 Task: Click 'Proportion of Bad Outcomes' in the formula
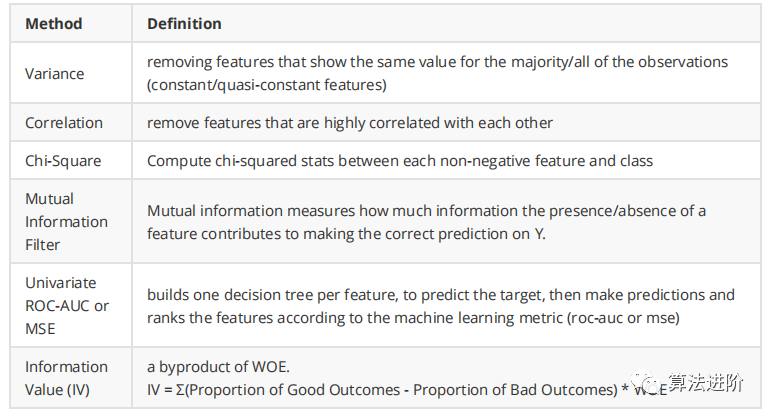(515, 390)
